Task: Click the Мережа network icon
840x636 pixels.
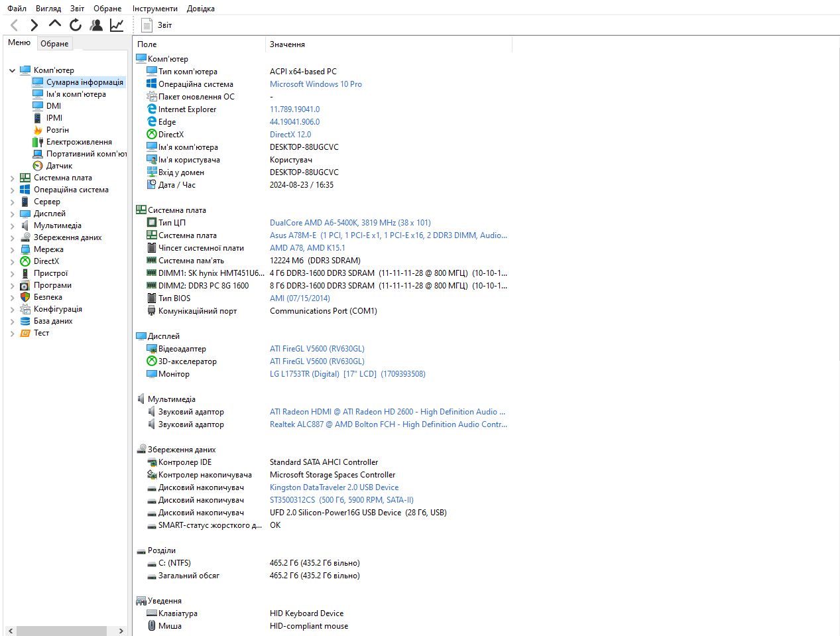Action: coord(25,249)
